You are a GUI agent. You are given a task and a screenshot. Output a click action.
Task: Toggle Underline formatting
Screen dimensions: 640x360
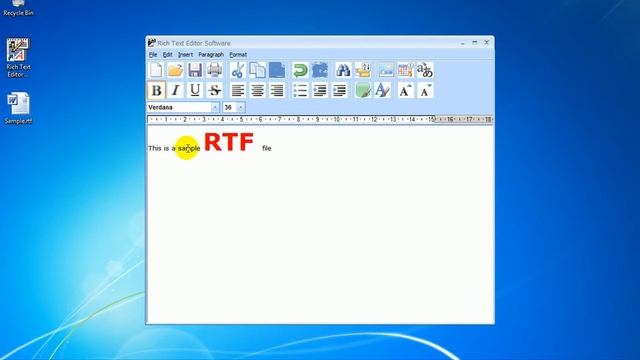(195, 91)
